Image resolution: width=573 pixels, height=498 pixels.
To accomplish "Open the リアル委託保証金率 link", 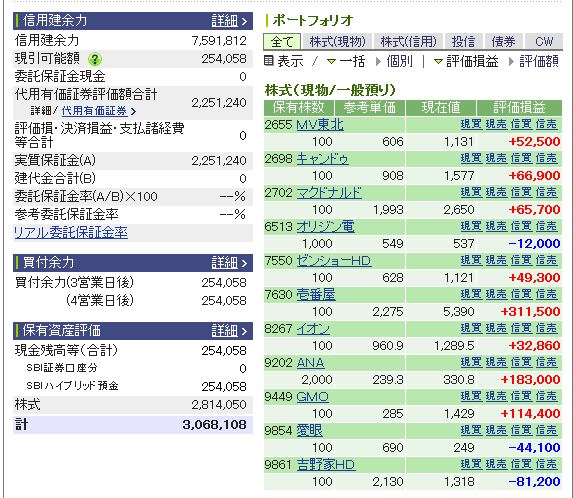I will (71, 232).
